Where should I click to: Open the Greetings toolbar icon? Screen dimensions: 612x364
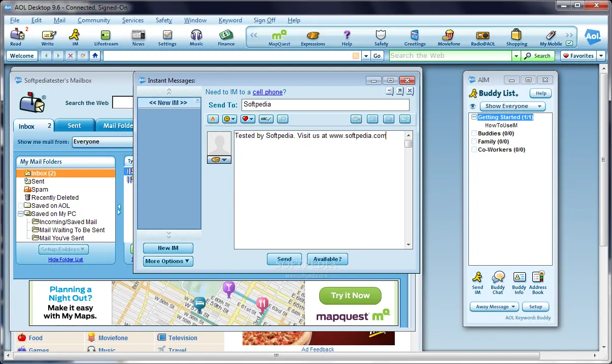click(415, 38)
